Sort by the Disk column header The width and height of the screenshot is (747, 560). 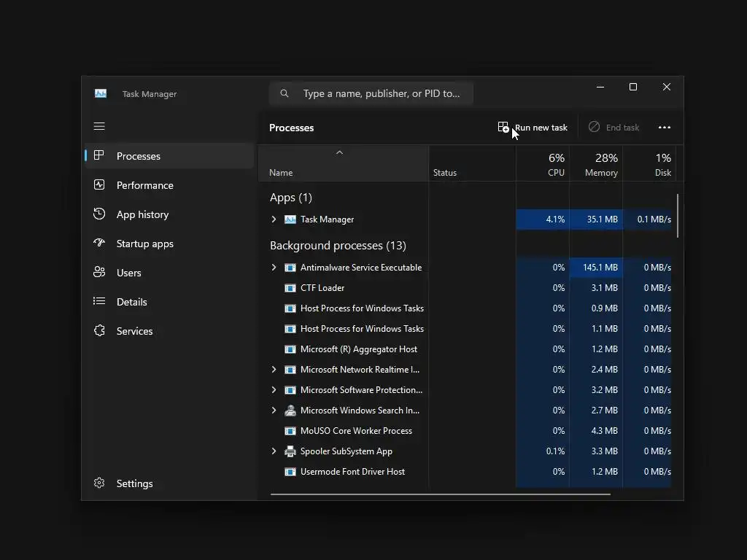(x=649, y=163)
